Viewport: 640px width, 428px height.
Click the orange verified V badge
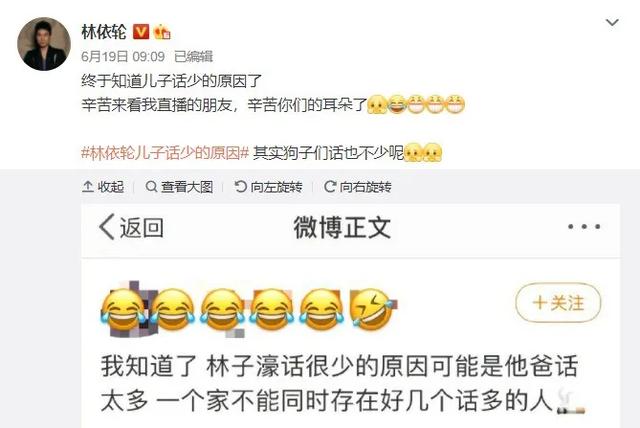141,31
